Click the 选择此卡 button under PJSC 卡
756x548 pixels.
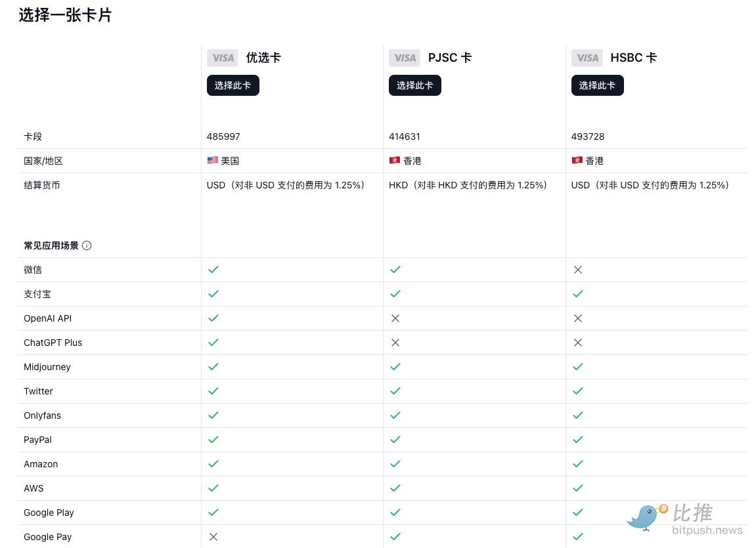[x=414, y=85]
